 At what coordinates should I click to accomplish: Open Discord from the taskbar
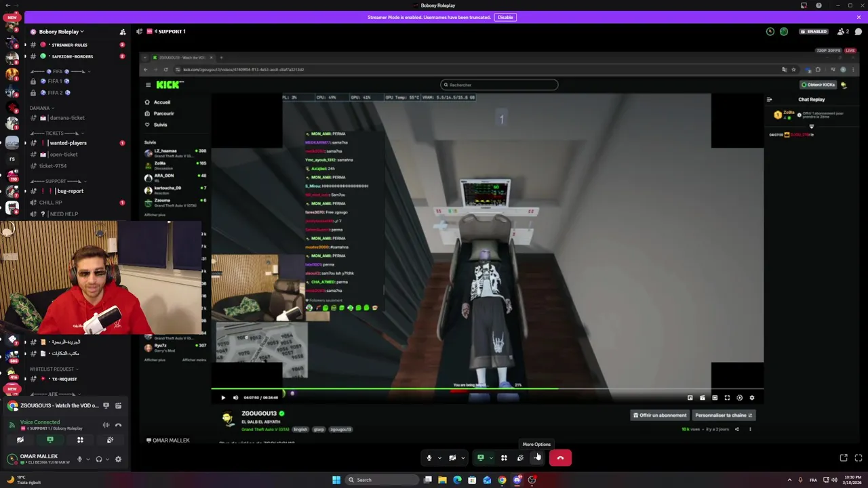517,480
